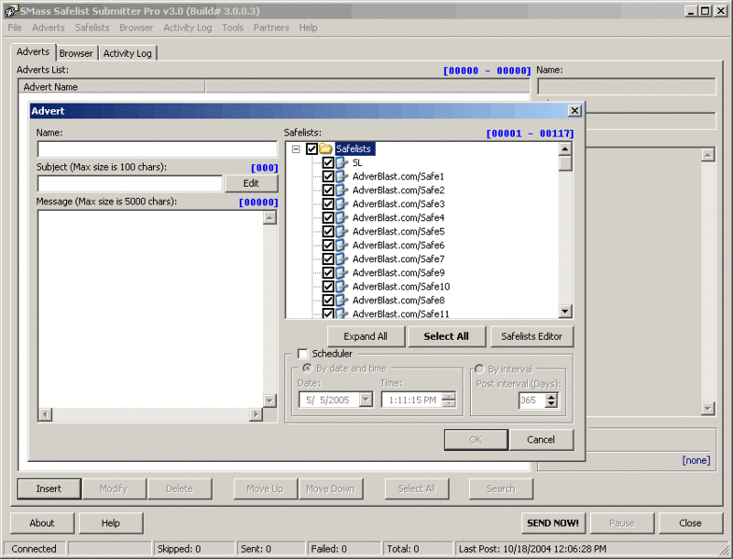Close the Advert dialog with X

pyautogui.click(x=574, y=111)
